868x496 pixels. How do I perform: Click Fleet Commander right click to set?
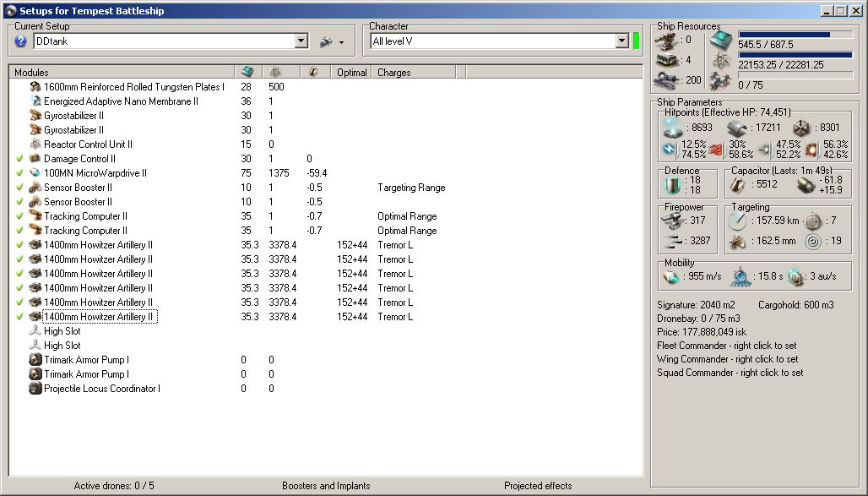pos(727,346)
